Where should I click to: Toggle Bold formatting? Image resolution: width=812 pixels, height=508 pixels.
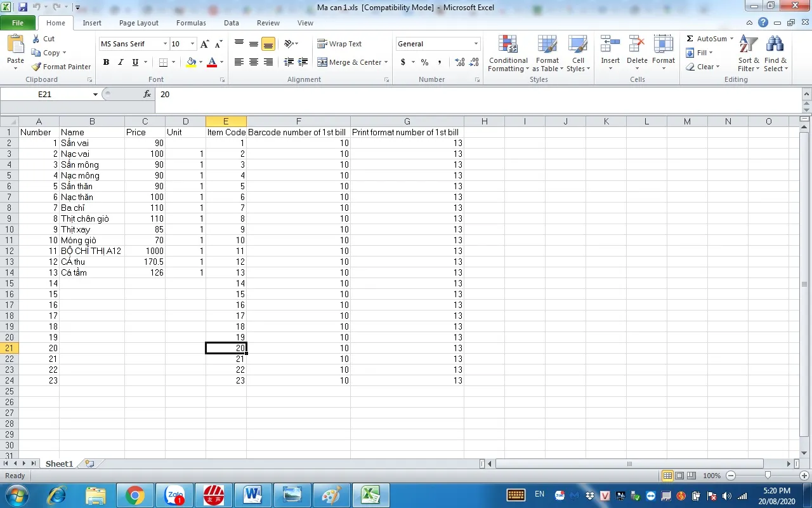click(x=106, y=62)
